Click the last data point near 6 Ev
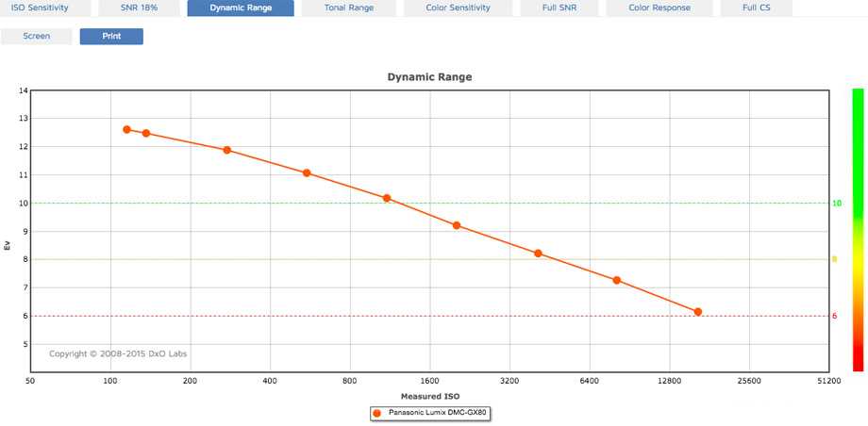 pyautogui.click(x=698, y=312)
